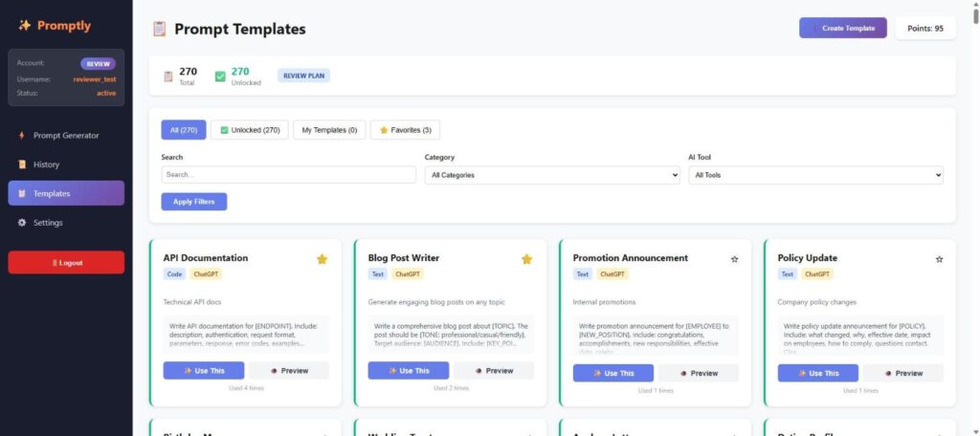Click Use This on Policy Update

[x=818, y=373]
